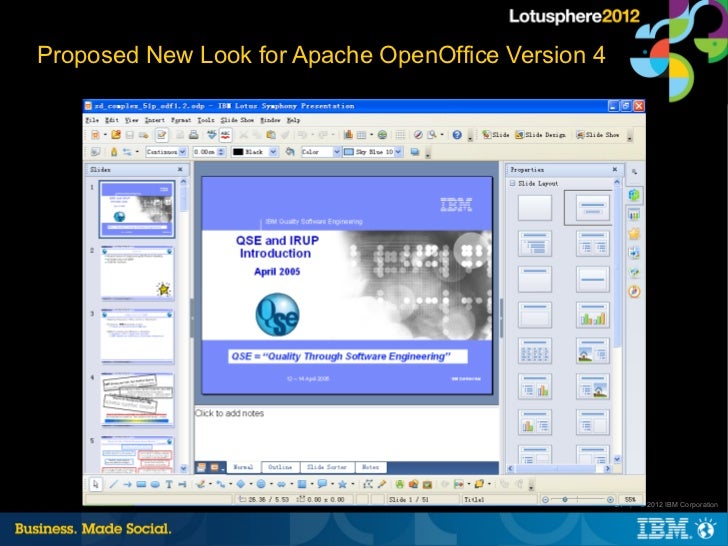Viewport: 728px width, 546px height.
Task: Open the Slide Show menu
Action: pyautogui.click(x=237, y=120)
